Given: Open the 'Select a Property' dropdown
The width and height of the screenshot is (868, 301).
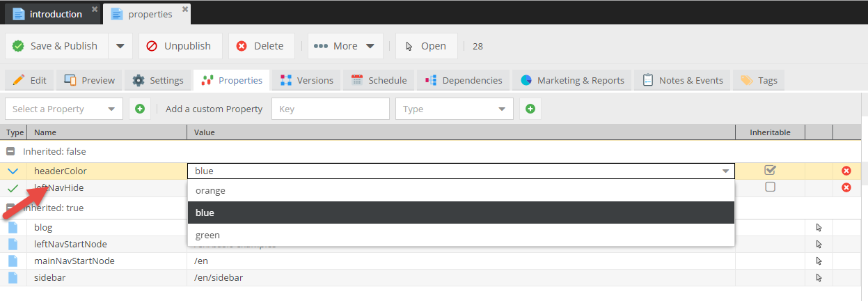Looking at the screenshot, I should coord(64,109).
